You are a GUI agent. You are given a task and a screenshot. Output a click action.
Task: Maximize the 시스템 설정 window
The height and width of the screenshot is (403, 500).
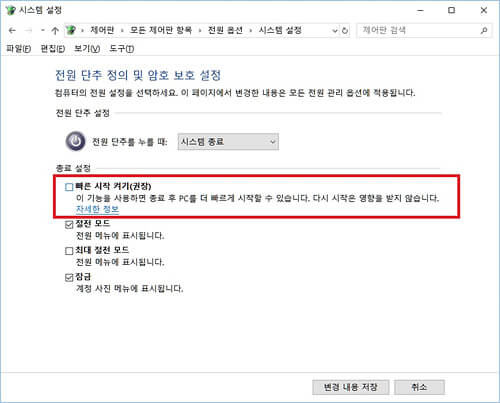click(451, 10)
